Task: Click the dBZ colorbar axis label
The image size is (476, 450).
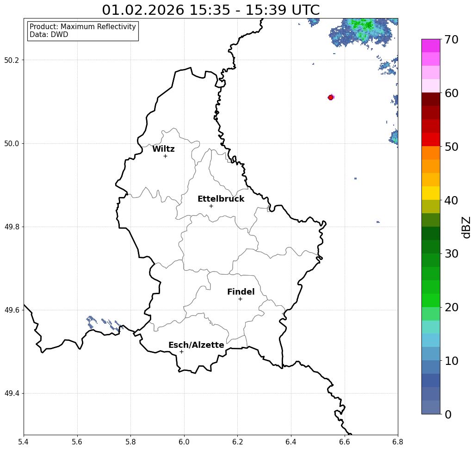Action: click(466, 227)
